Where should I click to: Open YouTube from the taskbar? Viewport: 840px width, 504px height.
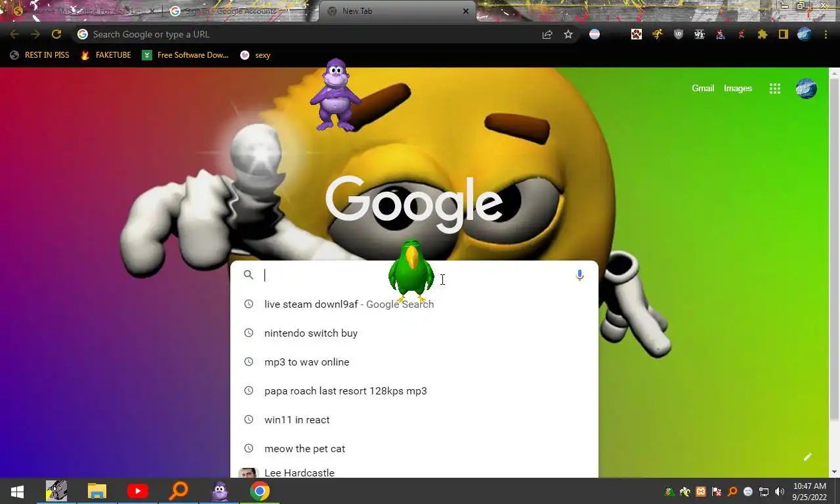138,491
